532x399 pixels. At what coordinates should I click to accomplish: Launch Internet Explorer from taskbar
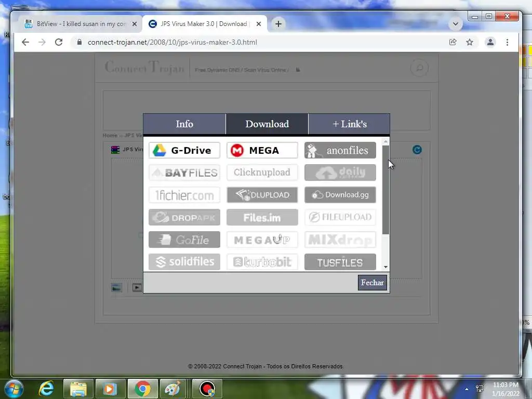tap(46, 389)
